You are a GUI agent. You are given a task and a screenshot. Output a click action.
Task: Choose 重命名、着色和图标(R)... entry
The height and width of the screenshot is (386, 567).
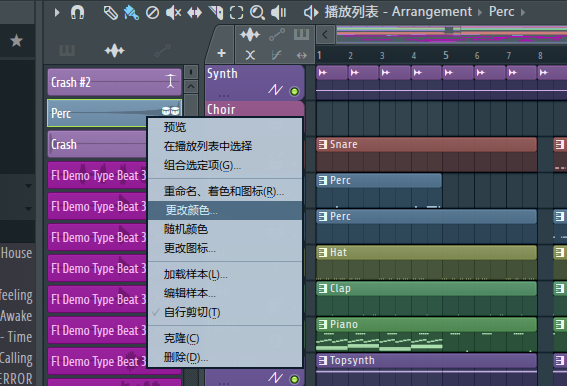pyautogui.click(x=225, y=191)
